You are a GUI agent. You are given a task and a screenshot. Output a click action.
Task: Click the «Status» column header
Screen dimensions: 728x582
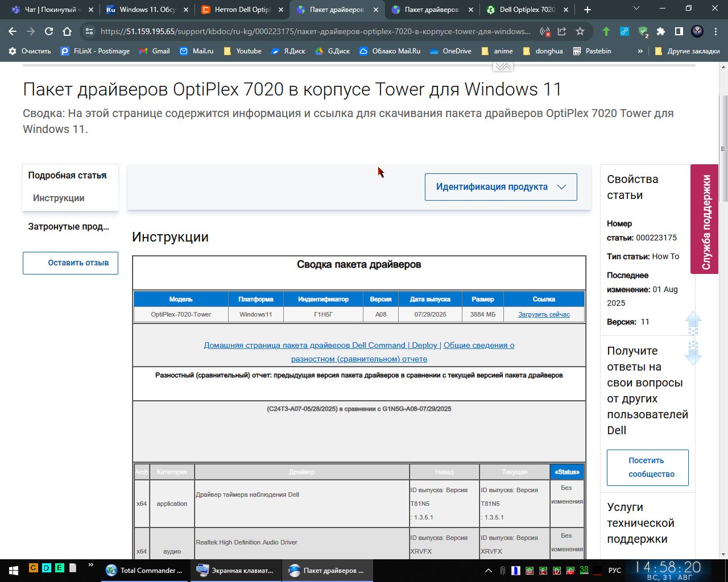[x=567, y=472]
